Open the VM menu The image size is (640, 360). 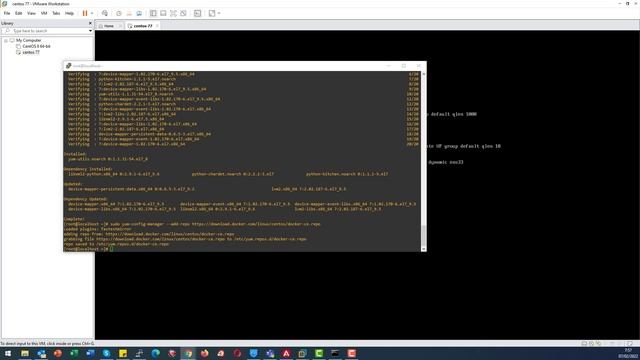[x=44, y=13]
